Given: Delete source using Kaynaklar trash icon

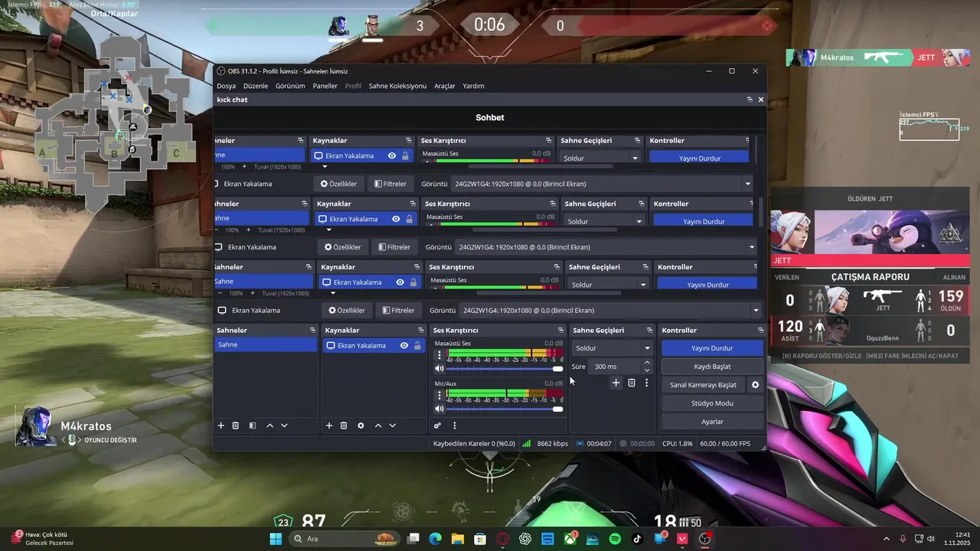Looking at the screenshot, I should pos(344,425).
